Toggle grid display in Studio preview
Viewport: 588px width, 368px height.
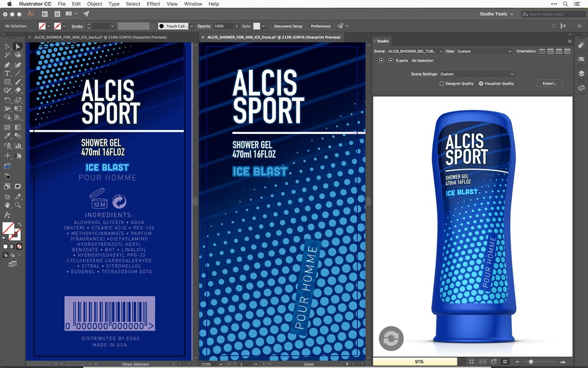coord(505,362)
